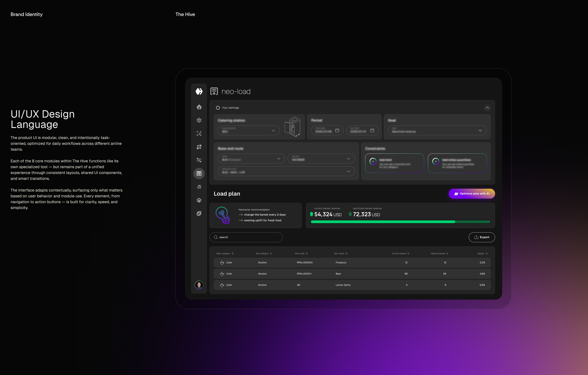The image size is (588, 375).
Task: Click the people group sidebar icon
Action: 199,200
